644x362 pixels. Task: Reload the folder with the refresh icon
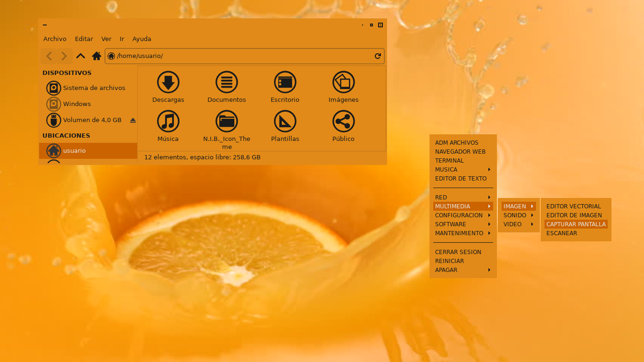(378, 56)
